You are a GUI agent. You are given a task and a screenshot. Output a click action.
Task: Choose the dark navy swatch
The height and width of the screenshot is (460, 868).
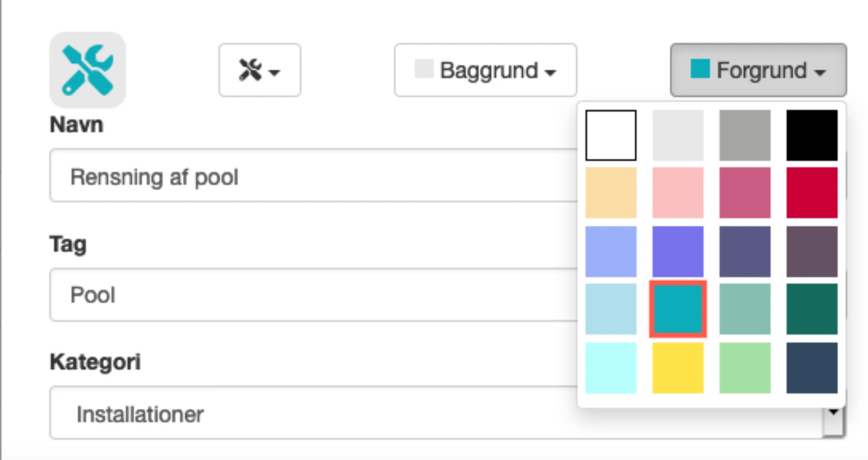[x=811, y=368]
